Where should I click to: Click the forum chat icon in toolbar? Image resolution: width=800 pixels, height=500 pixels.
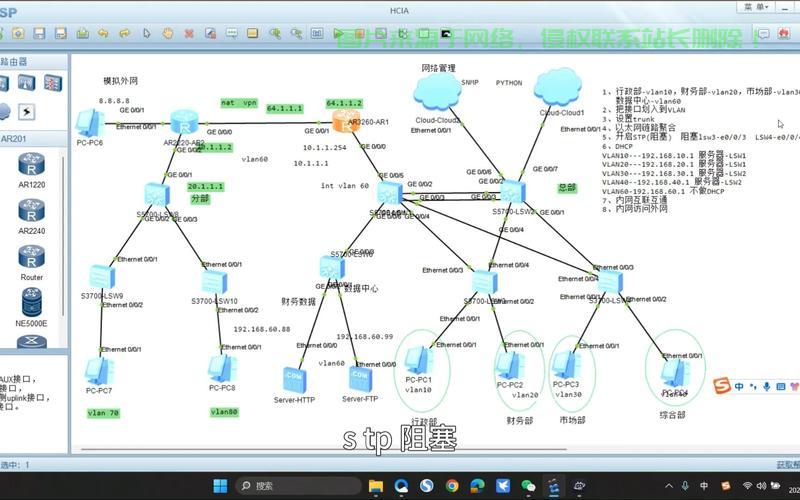click(x=763, y=34)
